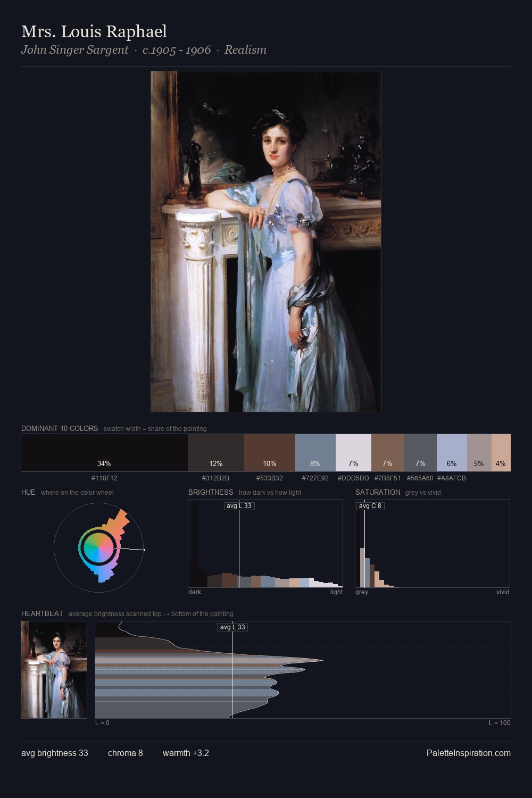Select the 8% slate blue swatch
Image resolution: width=532 pixels, height=798 pixels.
tap(315, 453)
